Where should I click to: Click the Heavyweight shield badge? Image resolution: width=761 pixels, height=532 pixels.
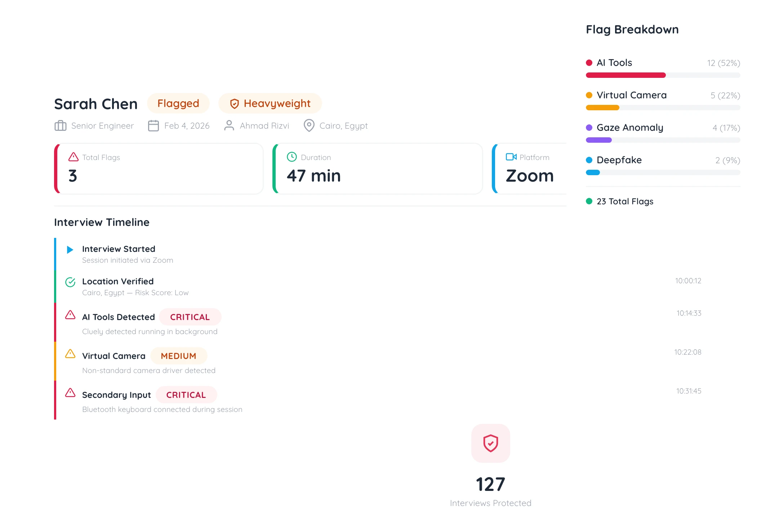click(x=270, y=103)
